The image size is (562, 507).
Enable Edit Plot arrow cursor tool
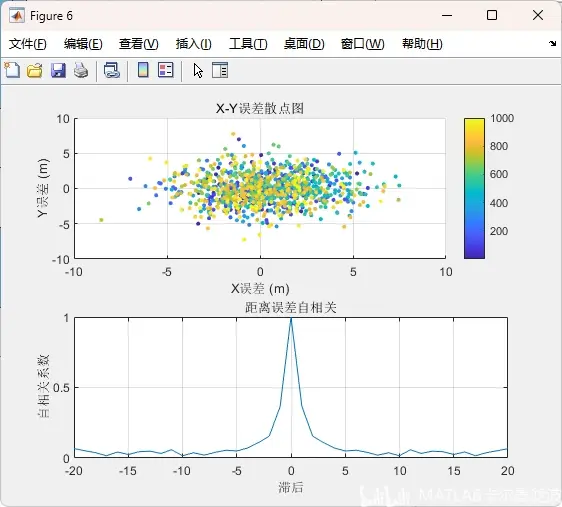(x=198, y=70)
